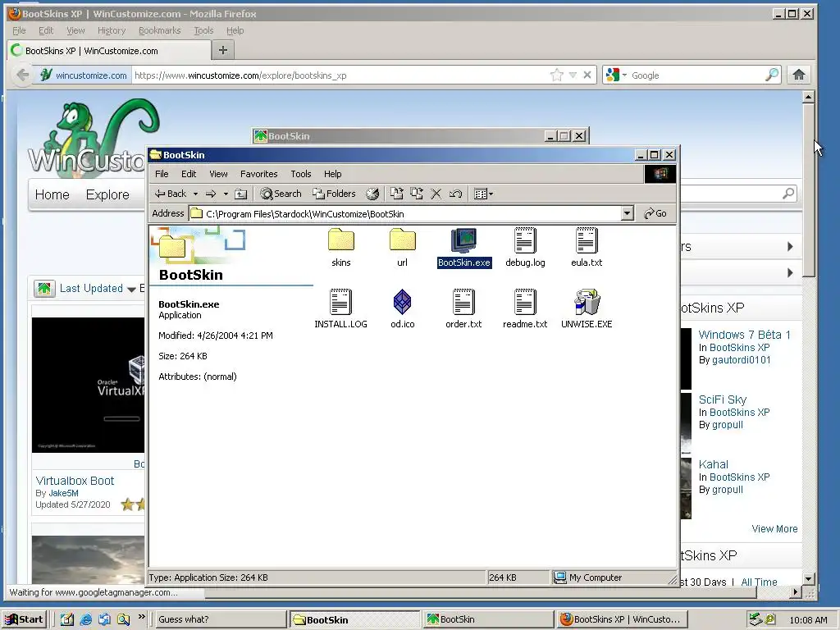Click Firefox Home button

pyautogui.click(x=799, y=75)
